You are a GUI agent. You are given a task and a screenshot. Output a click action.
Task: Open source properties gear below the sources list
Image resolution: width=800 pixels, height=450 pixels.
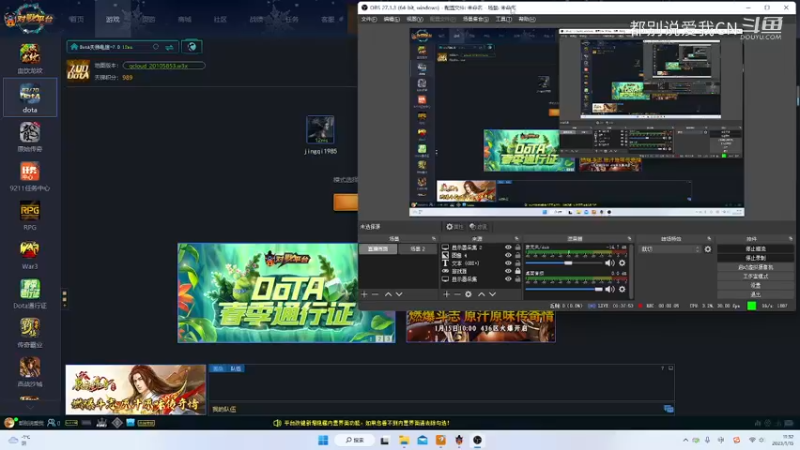click(x=468, y=294)
